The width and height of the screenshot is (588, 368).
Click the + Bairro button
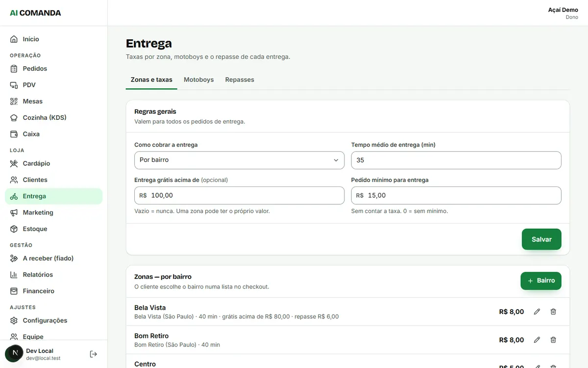tap(541, 281)
